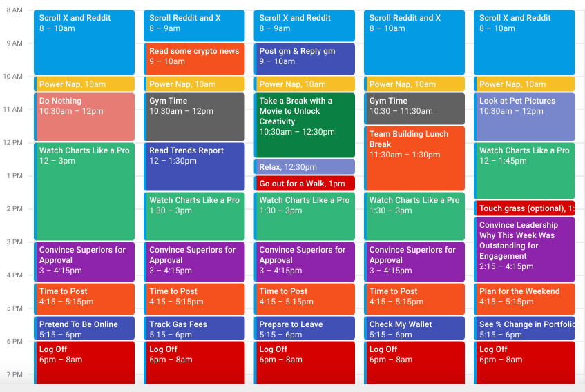Image resolution: width=585 pixels, height=392 pixels.
Task: Open the Read some crypto news event
Action: pos(194,59)
